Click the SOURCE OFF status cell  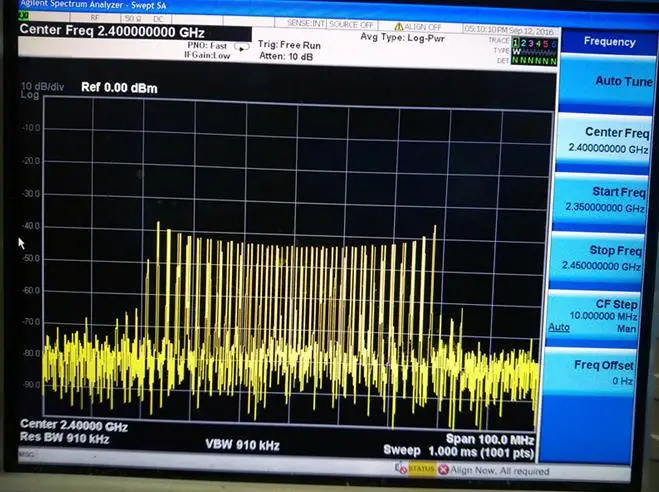click(351, 24)
